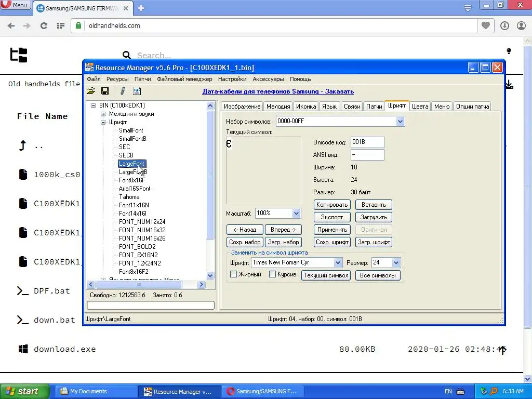Click the Копировать button
532x399 pixels.
click(332, 205)
